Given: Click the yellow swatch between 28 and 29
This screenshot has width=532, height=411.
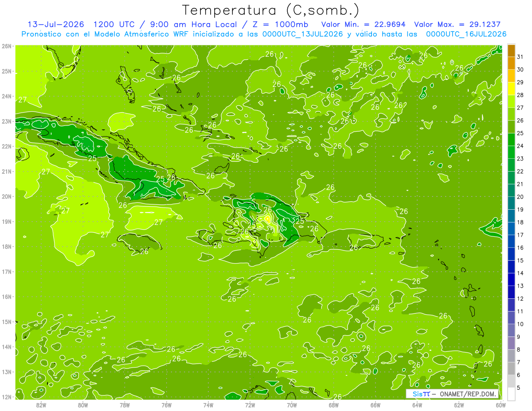Looking at the screenshot, I should [x=511, y=89].
